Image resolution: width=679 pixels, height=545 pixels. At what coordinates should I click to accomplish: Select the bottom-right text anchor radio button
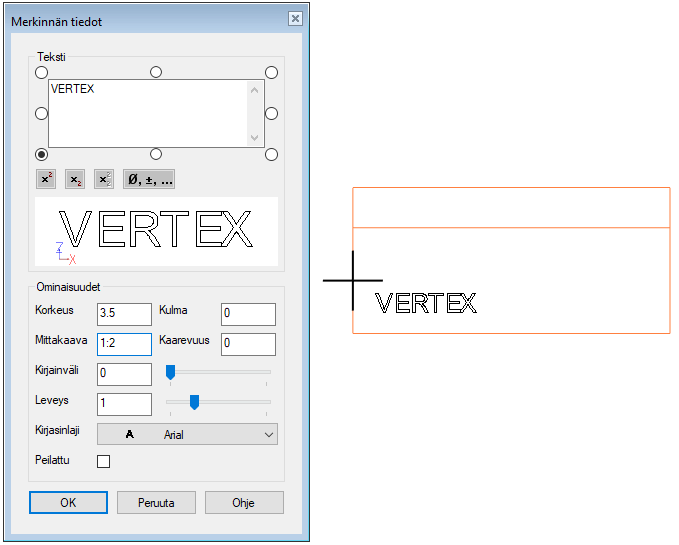click(x=271, y=154)
